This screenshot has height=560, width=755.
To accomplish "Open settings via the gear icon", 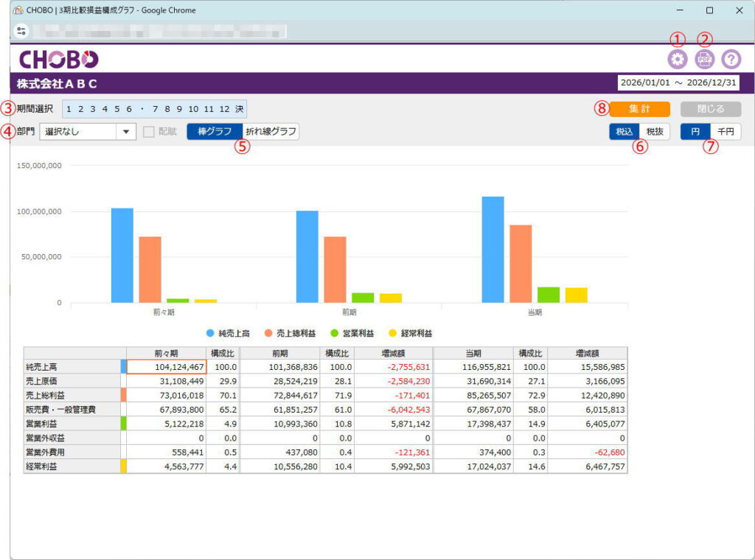I will (x=676, y=60).
